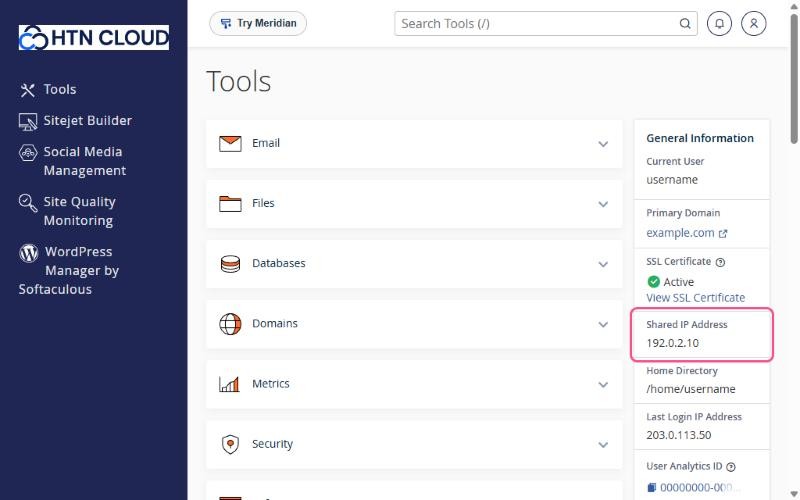Click the WordPress logo icon
800x500 pixels.
tap(29, 253)
